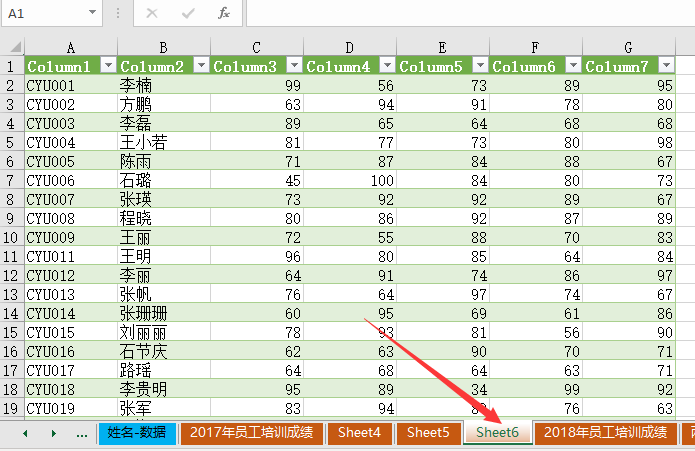Click cell containing CYU019
This screenshot has height=451, width=695.
[71, 408]
